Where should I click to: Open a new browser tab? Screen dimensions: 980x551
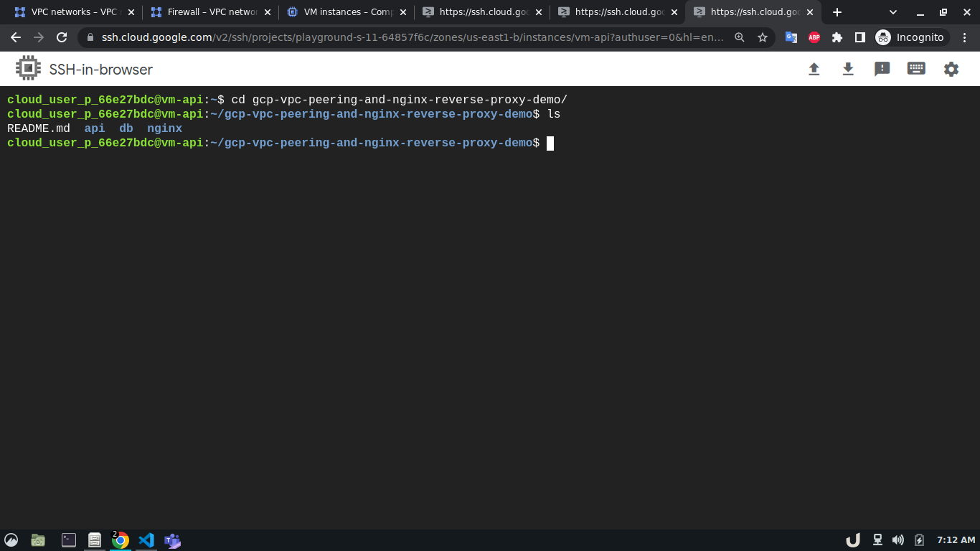click(x=837, y=12)
